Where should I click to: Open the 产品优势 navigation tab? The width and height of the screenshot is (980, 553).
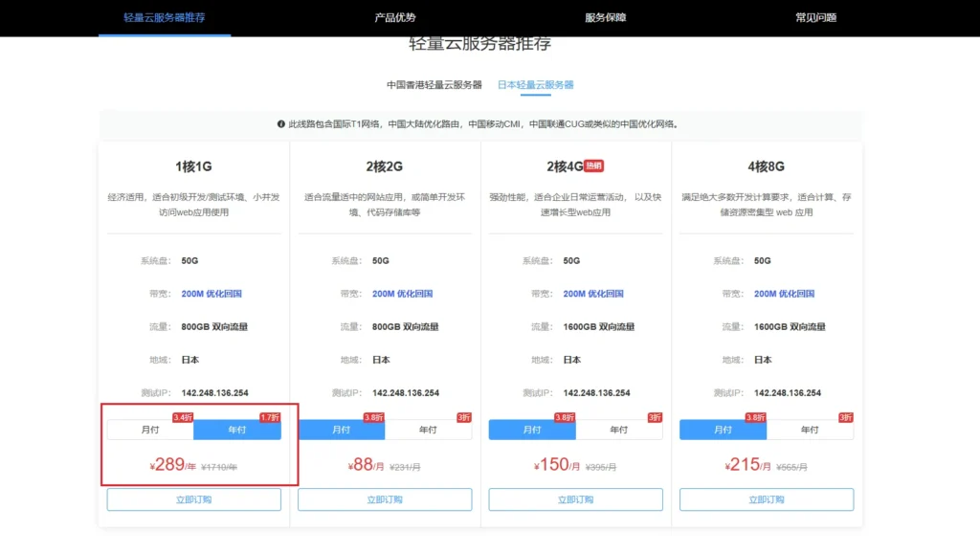pyautogui.click(x=395, y=17)
